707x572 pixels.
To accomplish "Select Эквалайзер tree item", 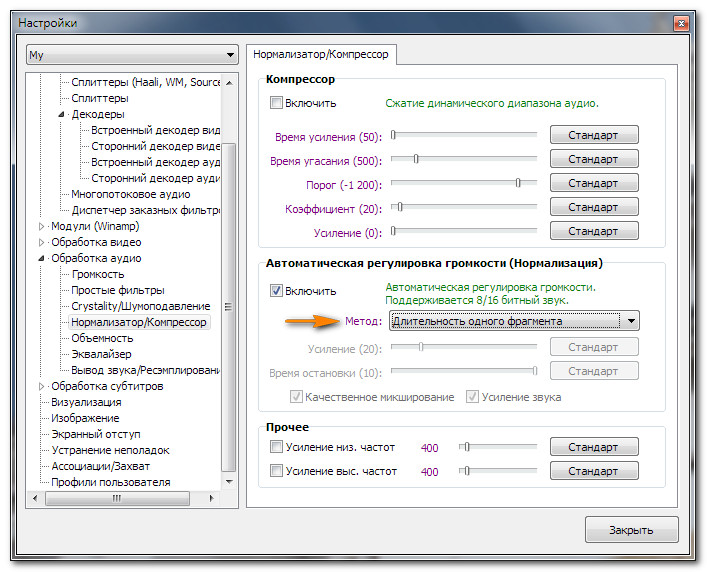I will [101, 354].
